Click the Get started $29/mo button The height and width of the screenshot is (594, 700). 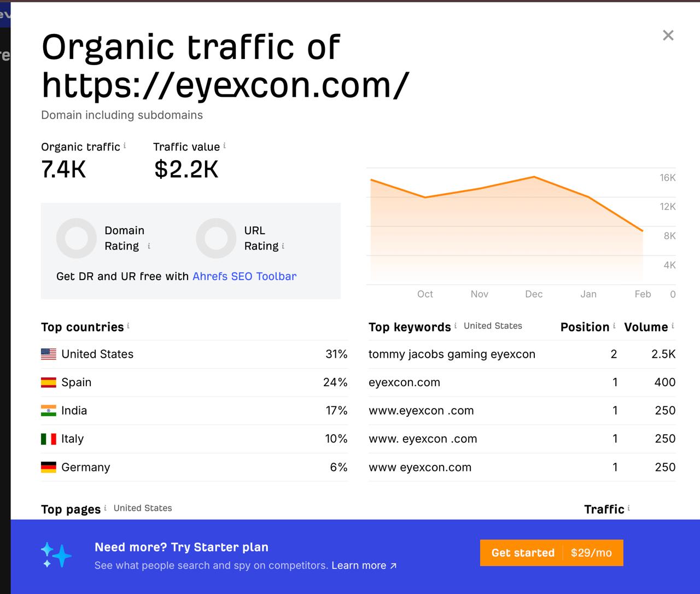(551, 553)
